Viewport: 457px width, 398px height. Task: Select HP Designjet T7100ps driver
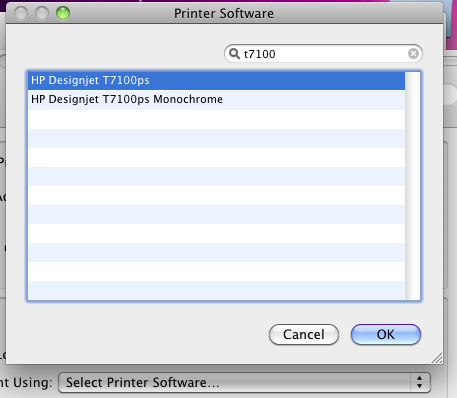(216, 80)
